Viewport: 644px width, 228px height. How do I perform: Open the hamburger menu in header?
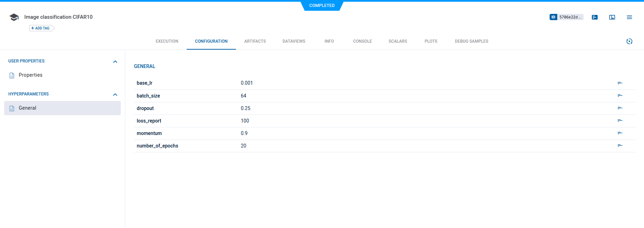point(629,17)
